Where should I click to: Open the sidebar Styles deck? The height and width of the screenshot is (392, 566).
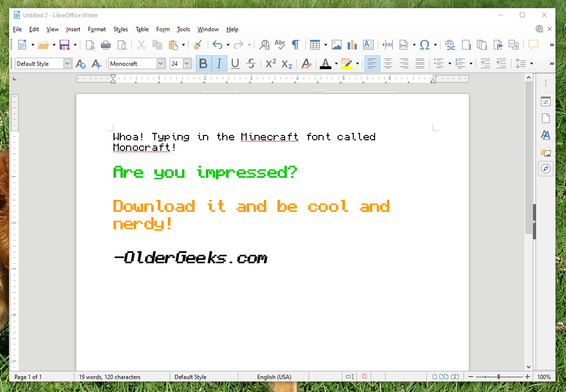point(546,135)
